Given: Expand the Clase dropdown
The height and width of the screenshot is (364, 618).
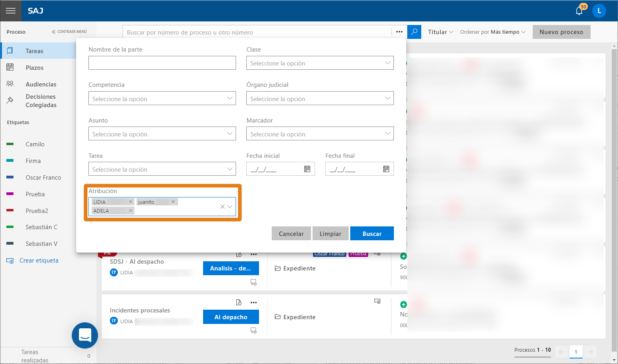Looking at the screenshot, I should coord(320,63).
